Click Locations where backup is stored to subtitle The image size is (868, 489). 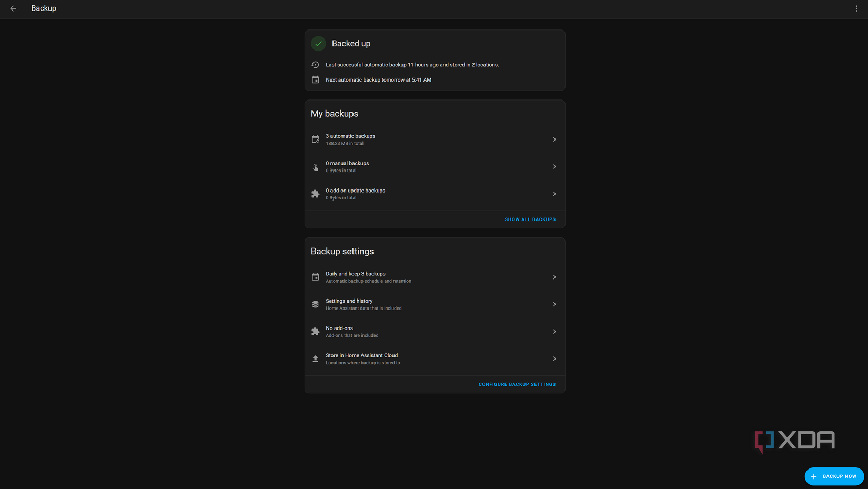[362, 363]
